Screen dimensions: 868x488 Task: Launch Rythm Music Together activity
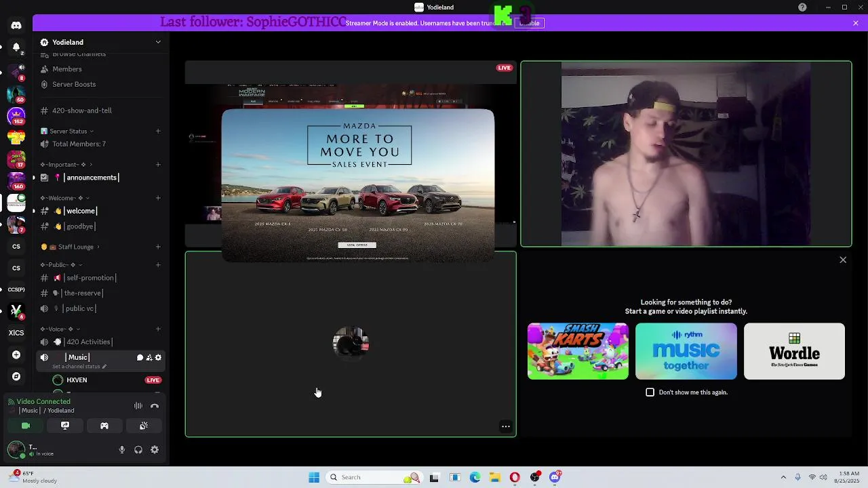coord(686,351)
